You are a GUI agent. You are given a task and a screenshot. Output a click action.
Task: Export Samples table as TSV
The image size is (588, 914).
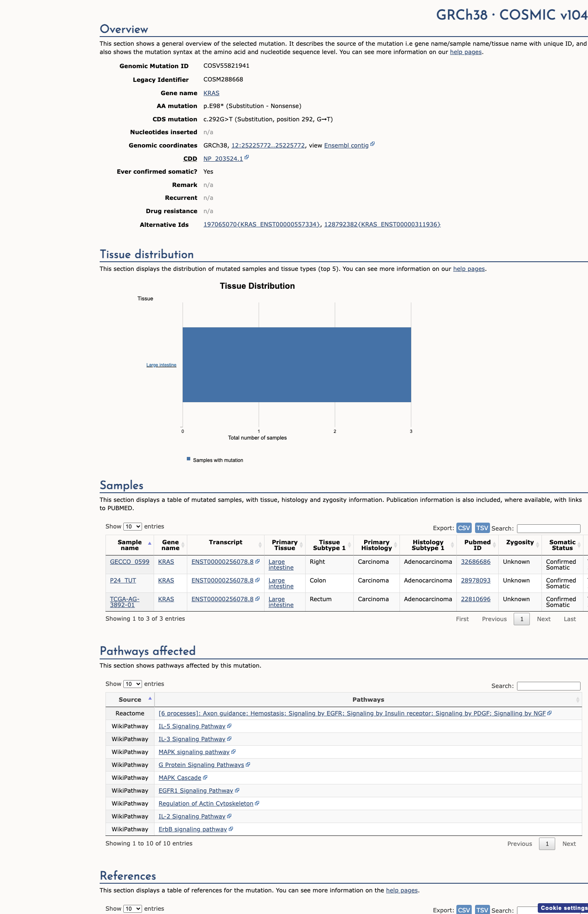482,528
